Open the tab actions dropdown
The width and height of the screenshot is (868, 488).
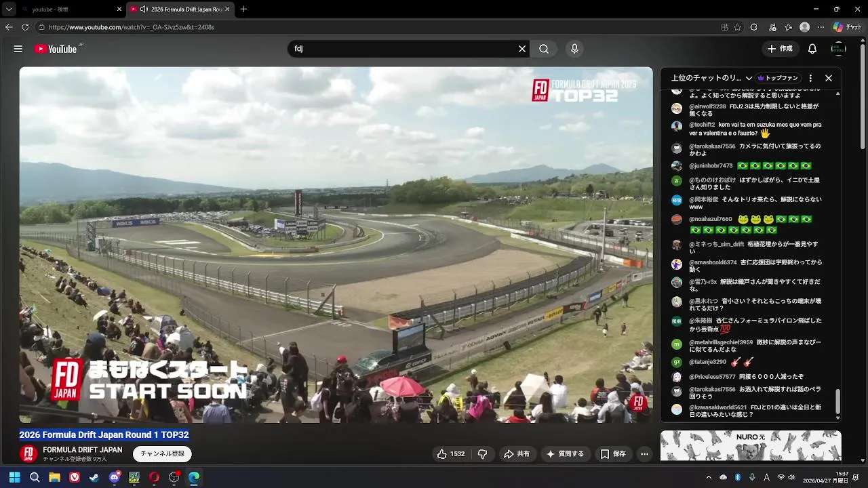click(9, 9)
